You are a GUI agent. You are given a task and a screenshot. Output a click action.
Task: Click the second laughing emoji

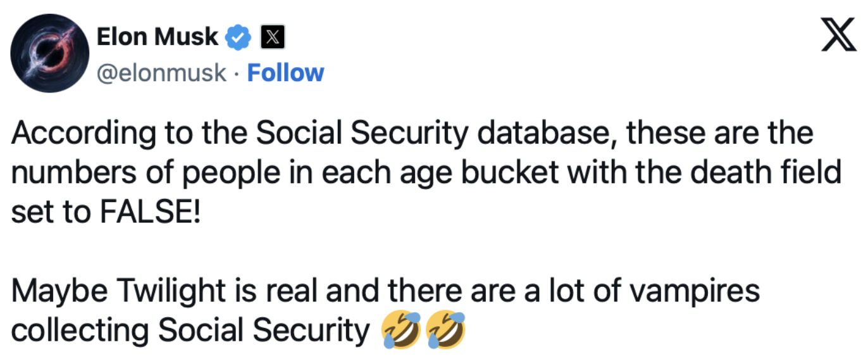coord(446,331)
